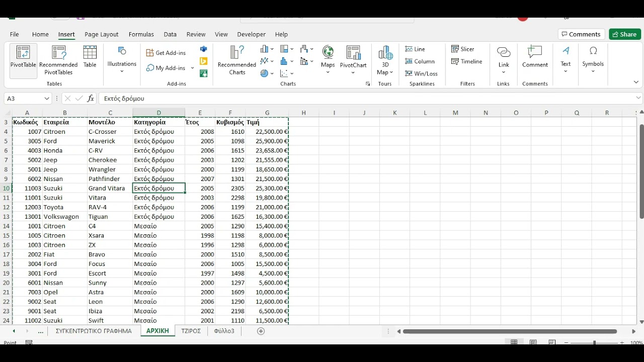
Task: Insert a Slicer filter
Action: click(x=463, y=49)
